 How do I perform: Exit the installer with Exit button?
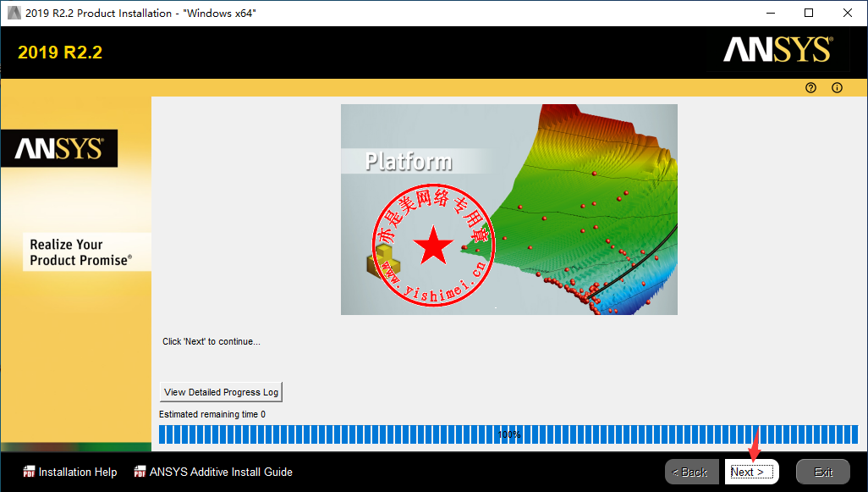tap(823, 472)
